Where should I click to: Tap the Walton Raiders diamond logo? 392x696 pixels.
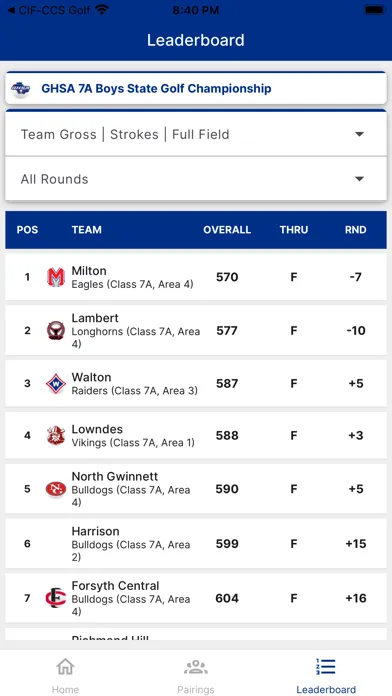coord(56,384)
